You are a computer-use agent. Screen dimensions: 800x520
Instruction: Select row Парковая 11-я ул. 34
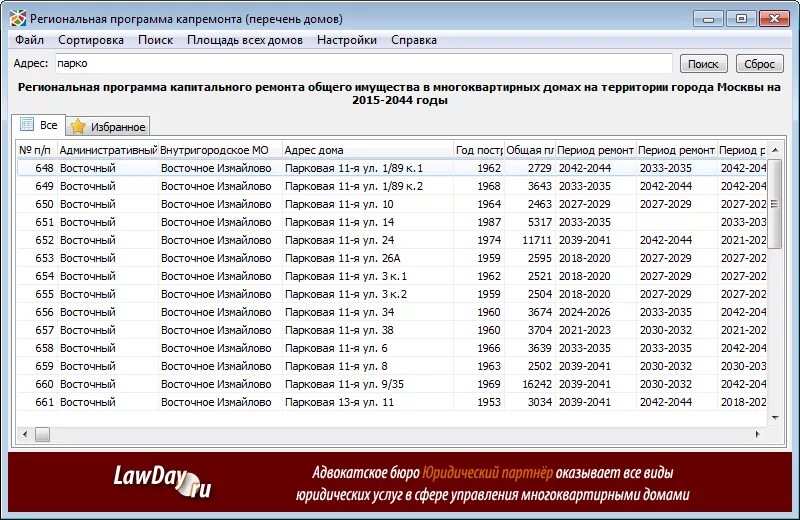[392, 312]
